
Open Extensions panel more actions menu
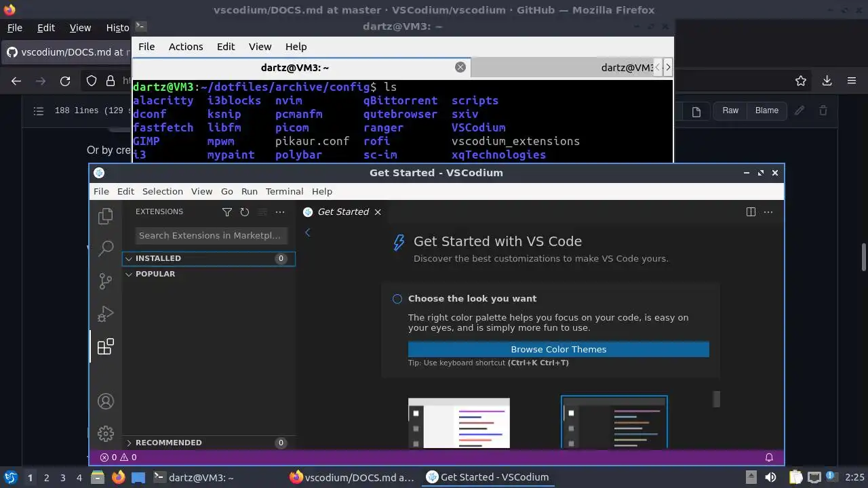pos(280,212)
